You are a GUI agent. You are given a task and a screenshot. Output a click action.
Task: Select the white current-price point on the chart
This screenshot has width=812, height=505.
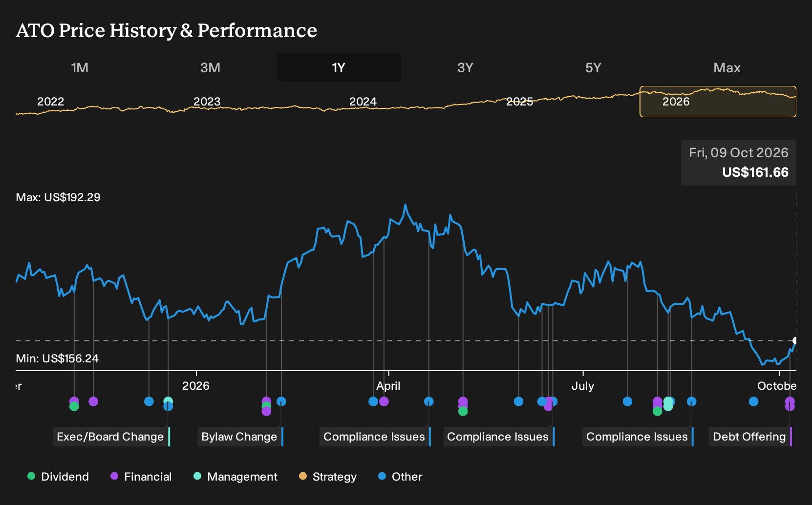click(x=795, y=340)
